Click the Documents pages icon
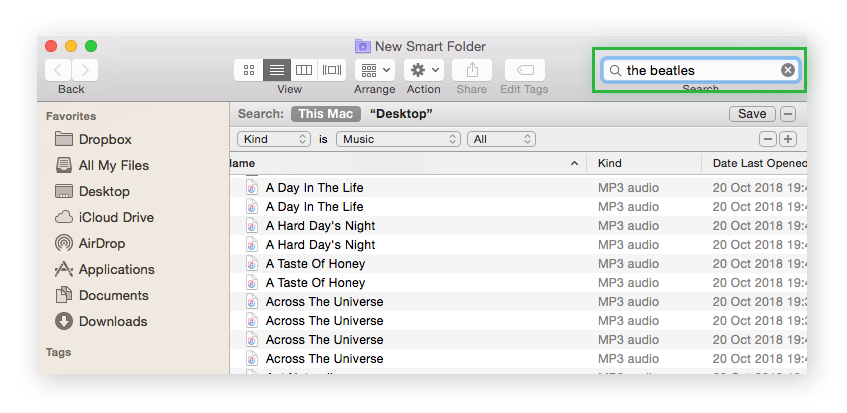This screenshot has width=847, height=413. click(x=64, y=295)
